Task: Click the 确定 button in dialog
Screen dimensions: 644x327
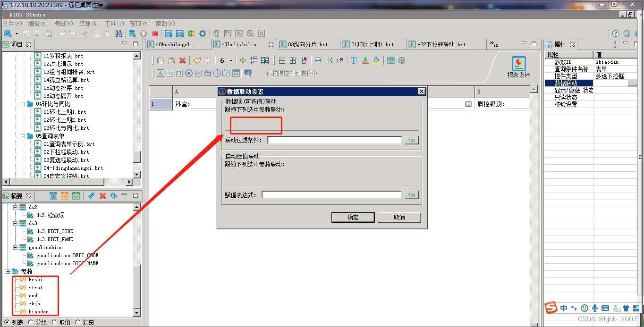Action: pyautogui.click(x=353, y=217)
